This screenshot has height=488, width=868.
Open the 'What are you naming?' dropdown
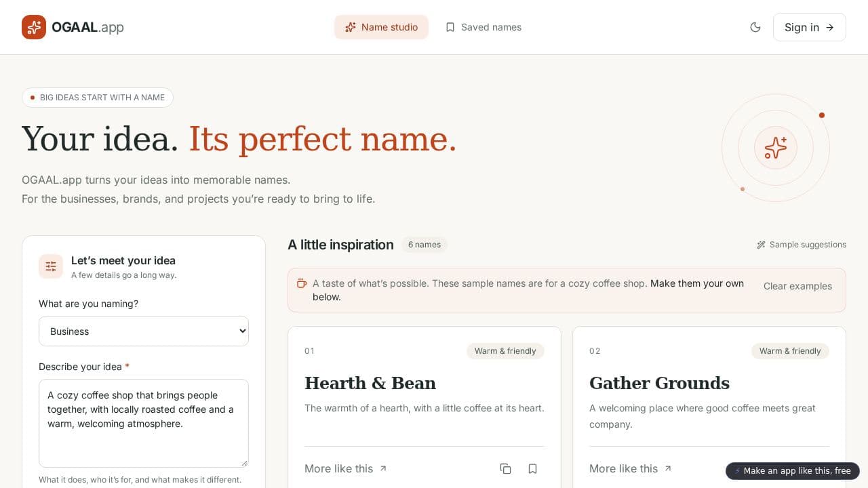(144, 331)
